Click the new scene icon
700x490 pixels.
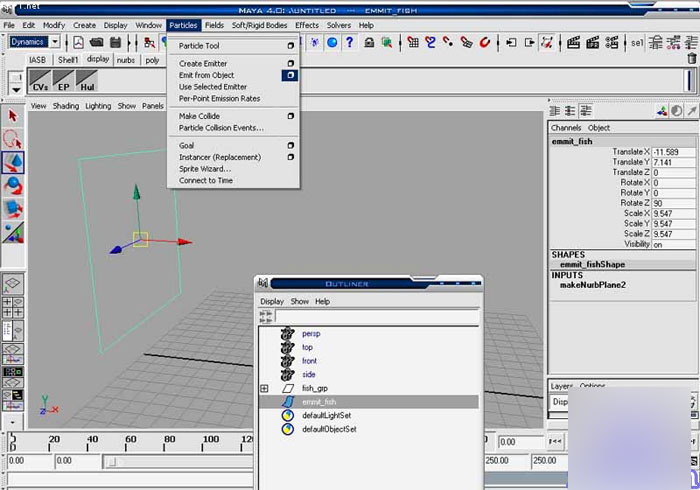click(78, 42)
